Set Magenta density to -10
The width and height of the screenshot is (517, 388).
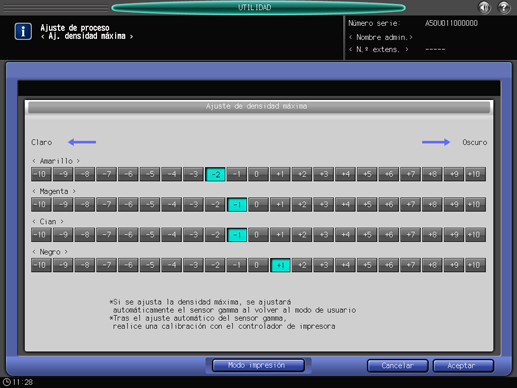click(x=41, y=204)
